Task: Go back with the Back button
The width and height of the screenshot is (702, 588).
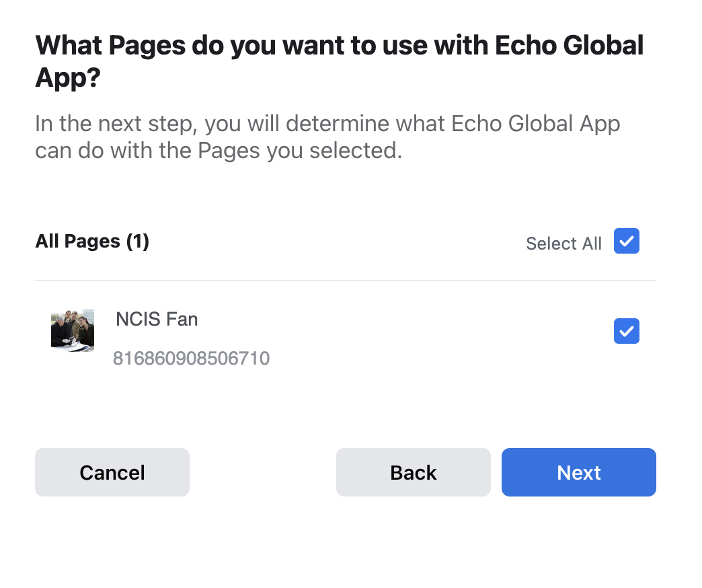Action: tap(414, 472)
